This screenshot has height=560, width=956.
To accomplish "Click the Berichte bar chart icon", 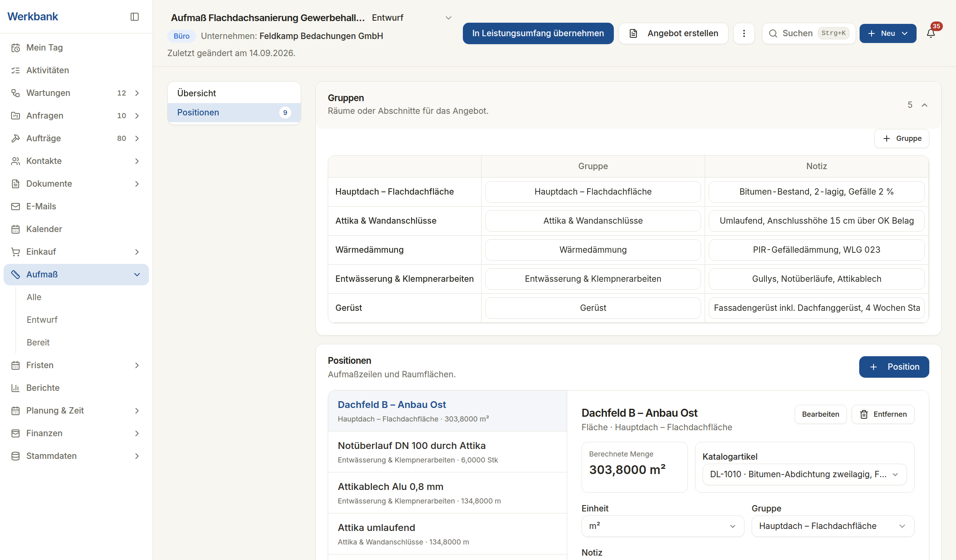I will point(16,388).
